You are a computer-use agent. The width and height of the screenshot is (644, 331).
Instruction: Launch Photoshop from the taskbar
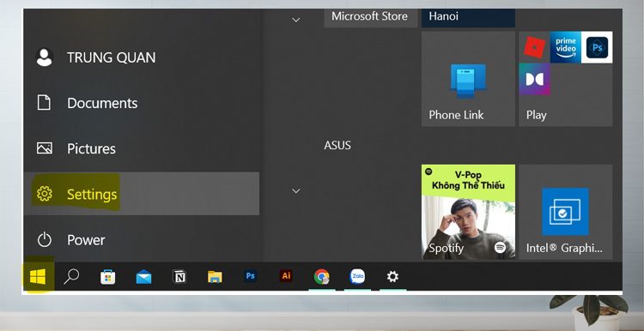point(250,276)
